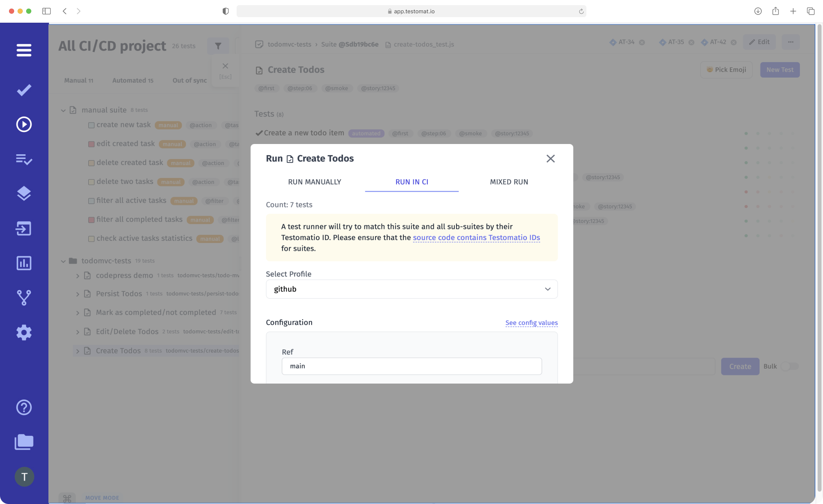Check the 'delete two tasks' checkbox

[x=91, y=182]
